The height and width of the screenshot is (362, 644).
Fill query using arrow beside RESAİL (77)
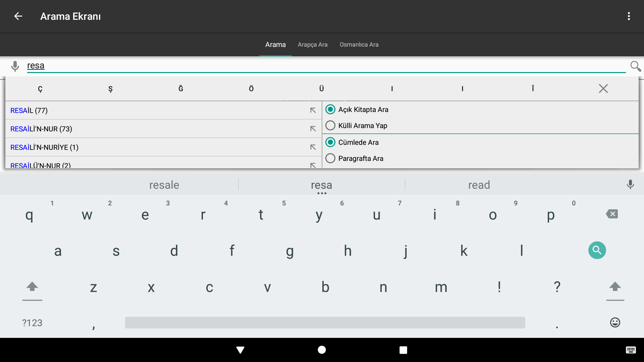313,110
